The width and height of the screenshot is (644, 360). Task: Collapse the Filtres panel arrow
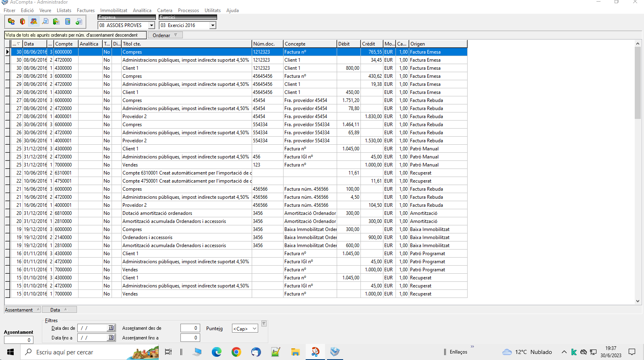(x=264, y=323)
